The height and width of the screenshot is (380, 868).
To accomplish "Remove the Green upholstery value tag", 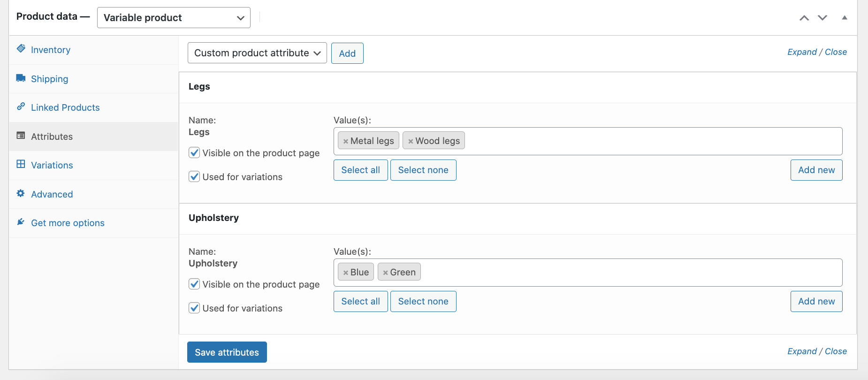I will point(385,273).
